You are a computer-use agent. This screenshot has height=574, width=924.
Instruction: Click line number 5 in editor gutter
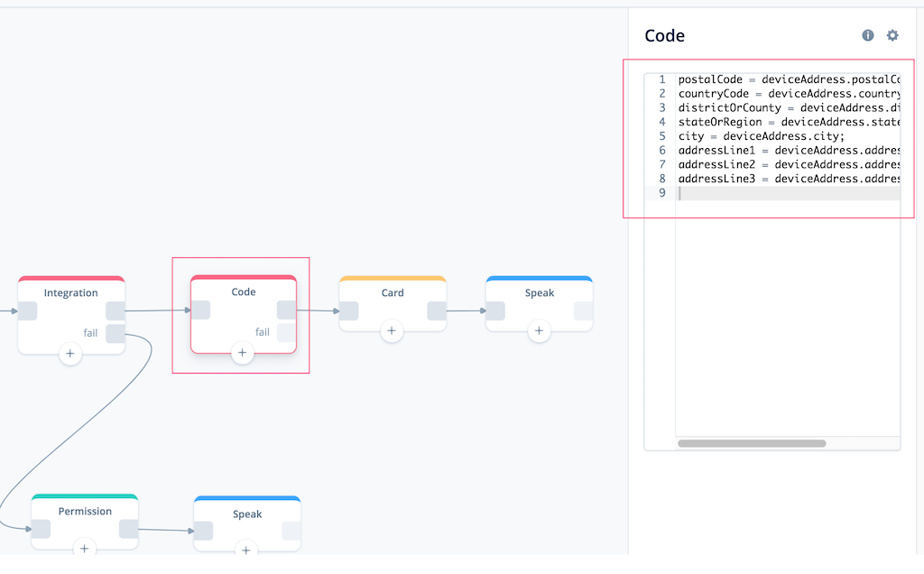tap(662, 136)
